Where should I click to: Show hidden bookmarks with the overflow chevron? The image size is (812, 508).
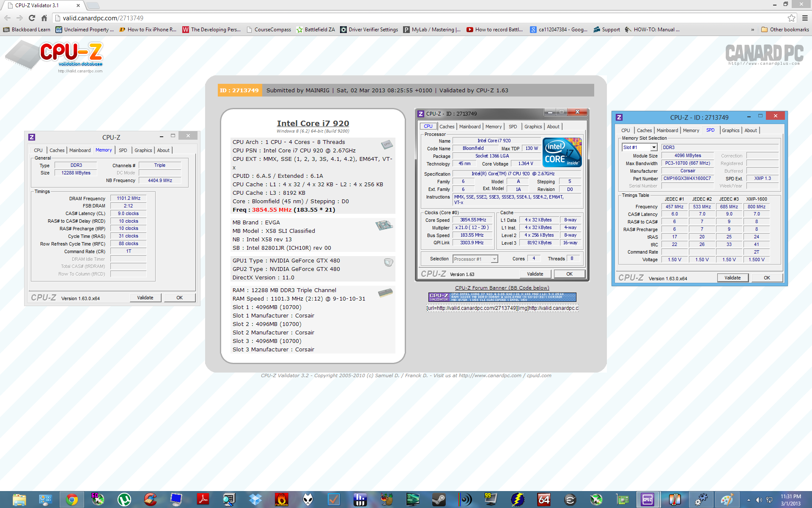pyautogui.click(x=752, y=30)
